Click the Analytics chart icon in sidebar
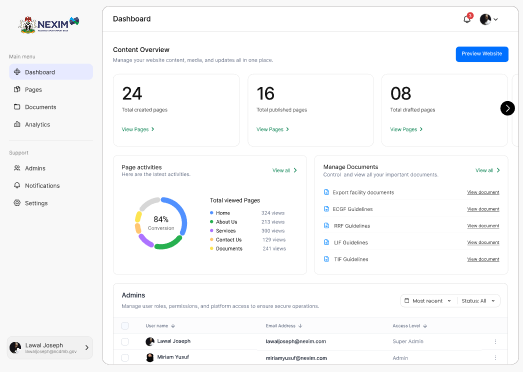Viewport: 524px width, 372px height. [x=17, y=124]
